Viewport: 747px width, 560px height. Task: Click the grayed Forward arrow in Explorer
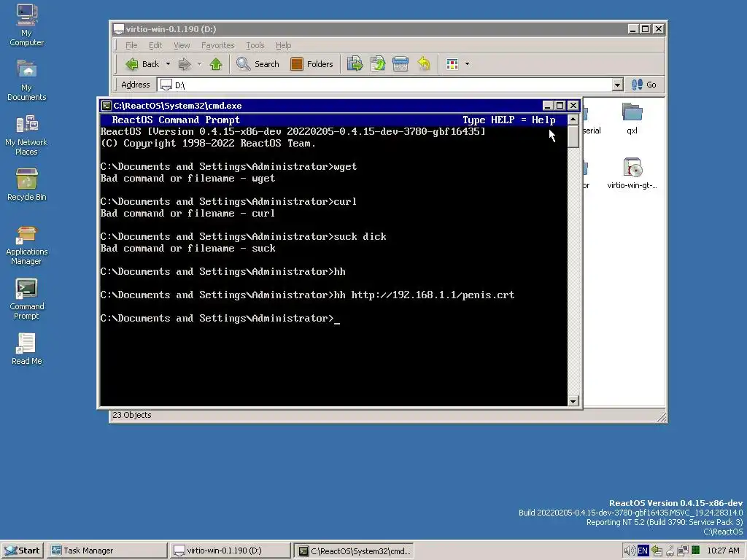(185, 64)
